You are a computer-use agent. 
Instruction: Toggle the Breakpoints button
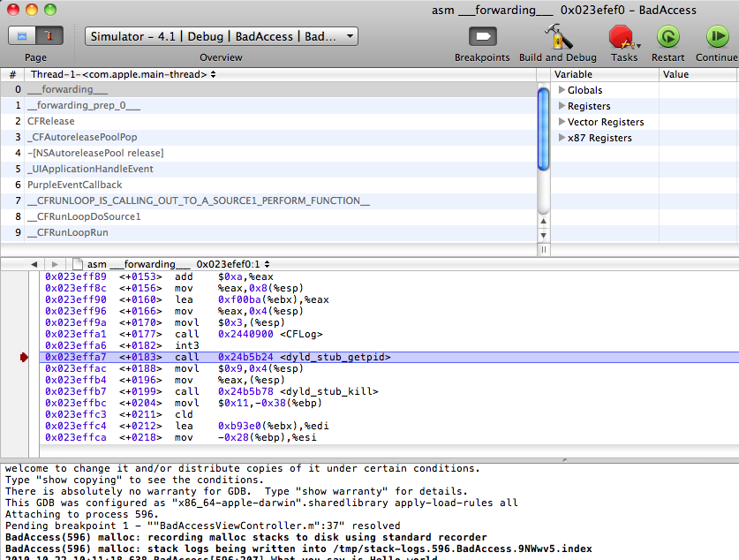(483, 37)
